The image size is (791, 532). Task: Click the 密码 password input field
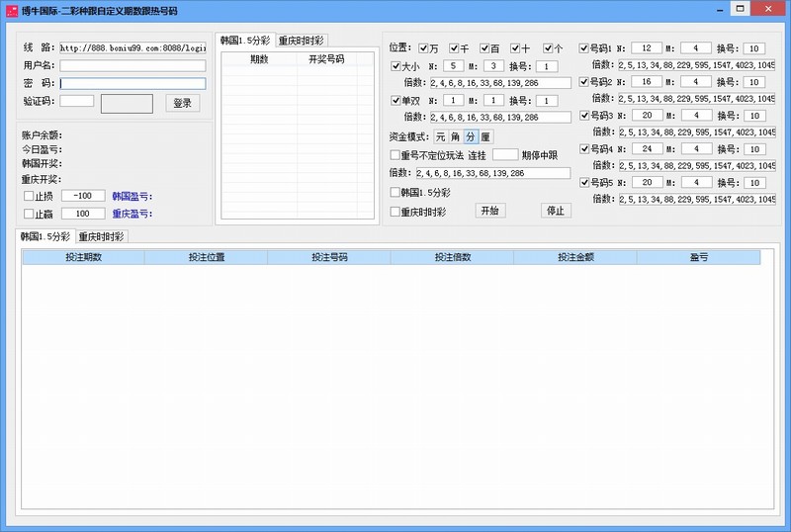coord(132,84)
